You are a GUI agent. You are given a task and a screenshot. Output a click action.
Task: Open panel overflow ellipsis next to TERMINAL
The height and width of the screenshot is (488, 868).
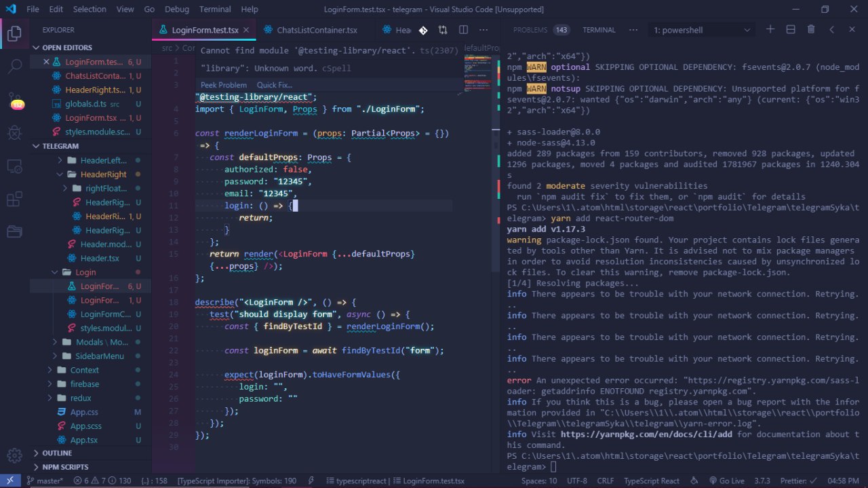(633, 30)
